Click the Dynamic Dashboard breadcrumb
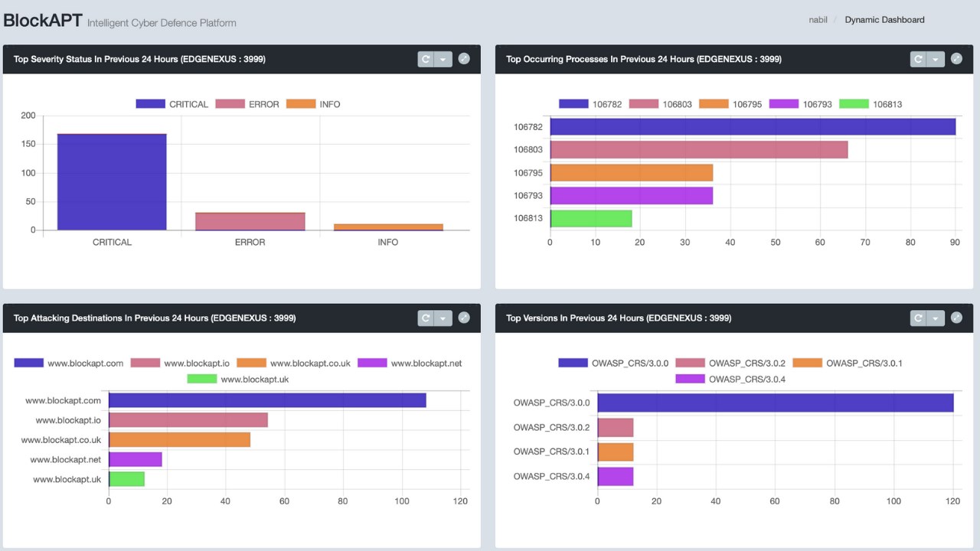 [x=884, y=20]
